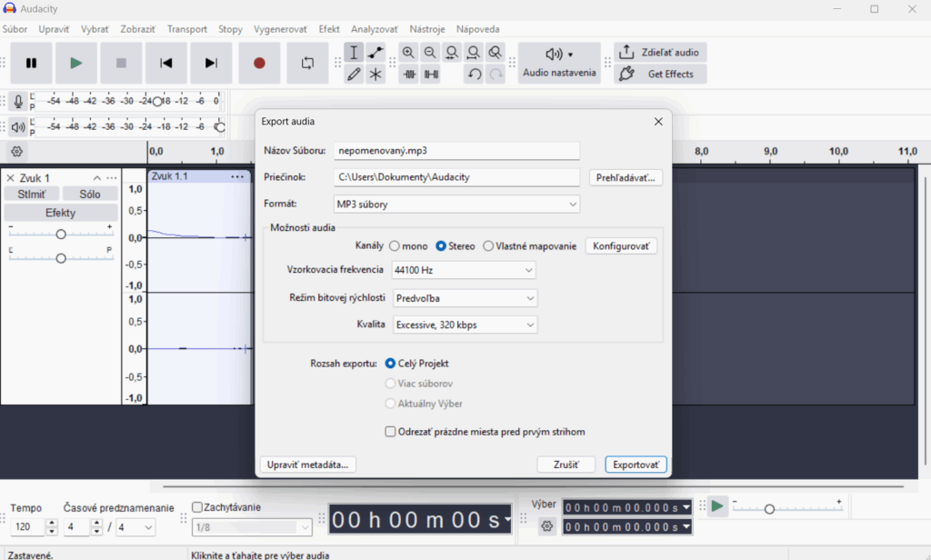Check Odrezať prázdne miesta pred prvým strihom
This screenshot has width=931, height=560.
click(391, 432)
